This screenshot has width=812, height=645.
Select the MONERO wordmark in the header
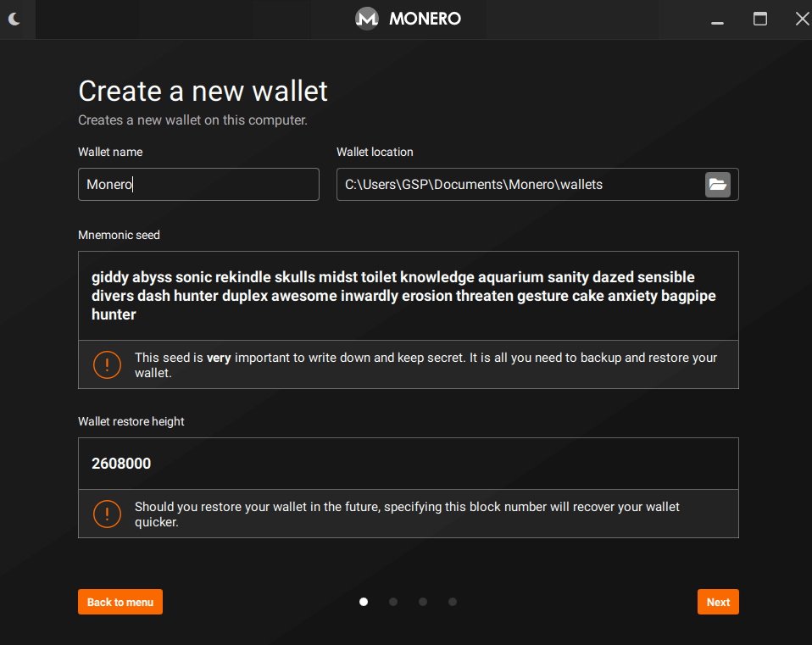[425, 18]
